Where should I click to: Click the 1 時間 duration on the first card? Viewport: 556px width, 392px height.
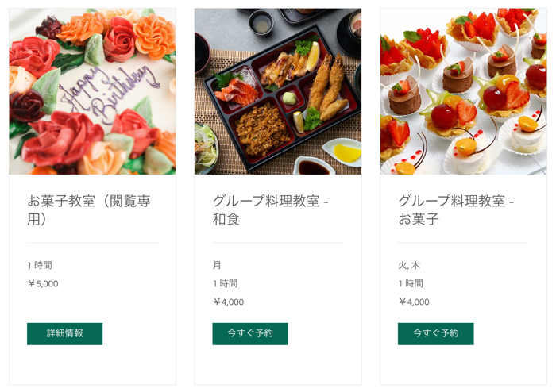tap(40, 265)
